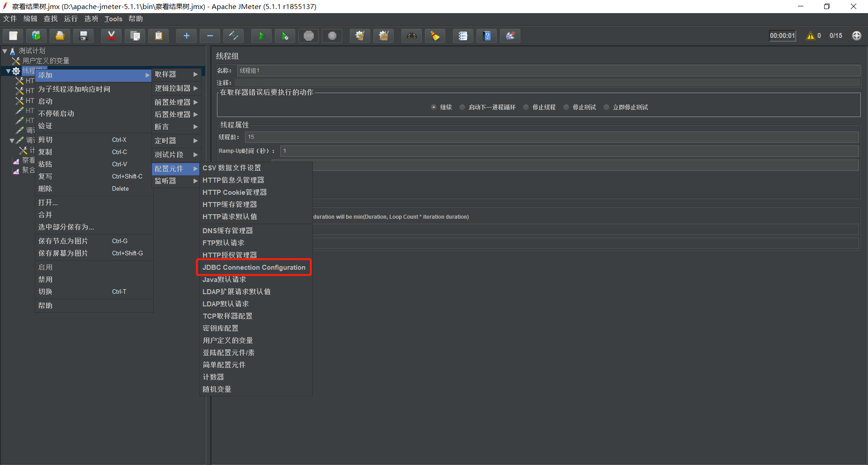Open the help icon in the toolbar

[x=486, y=36]
